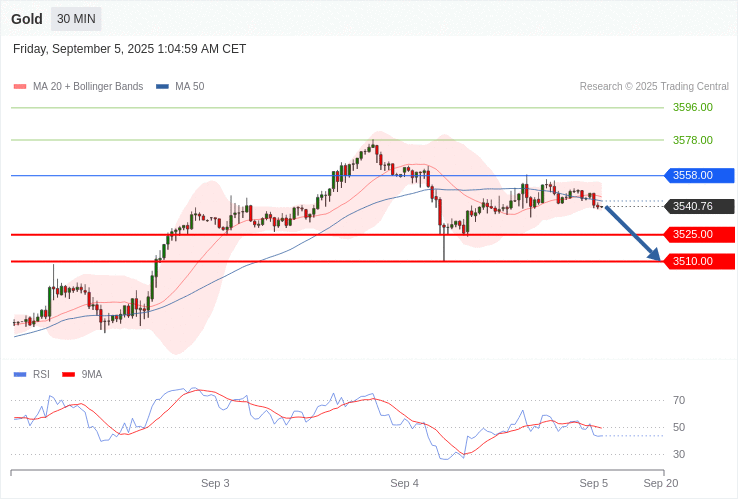
Task: Click the Gold instrument title
Action: click(x=27, y=19)
